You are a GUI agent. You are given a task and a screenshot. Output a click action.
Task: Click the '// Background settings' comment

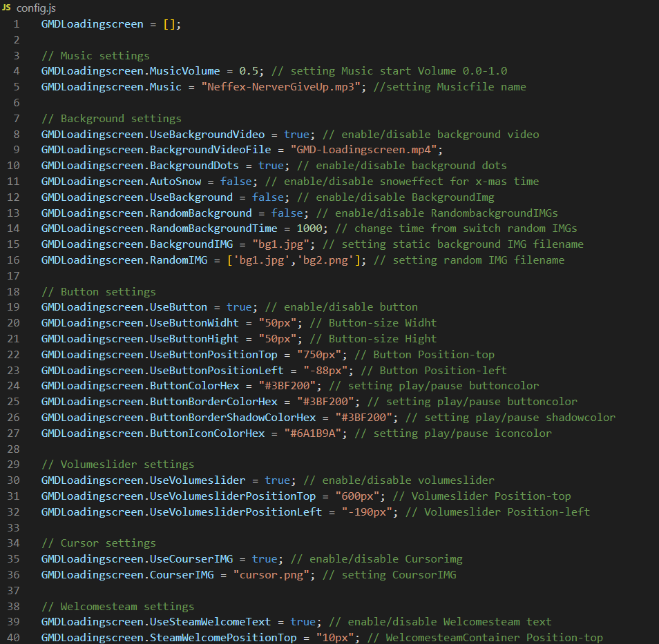111,119
